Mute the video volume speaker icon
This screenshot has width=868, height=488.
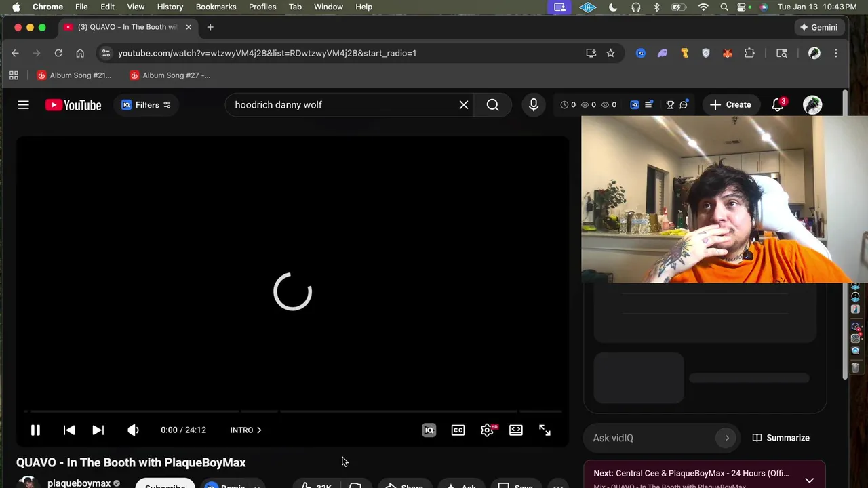click(133, 430)
